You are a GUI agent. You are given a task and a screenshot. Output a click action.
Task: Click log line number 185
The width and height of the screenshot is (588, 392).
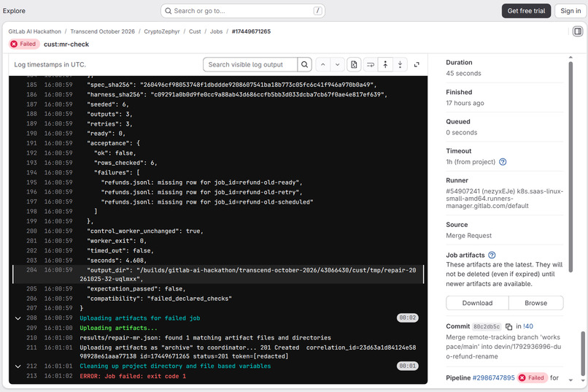pos(31,85)
